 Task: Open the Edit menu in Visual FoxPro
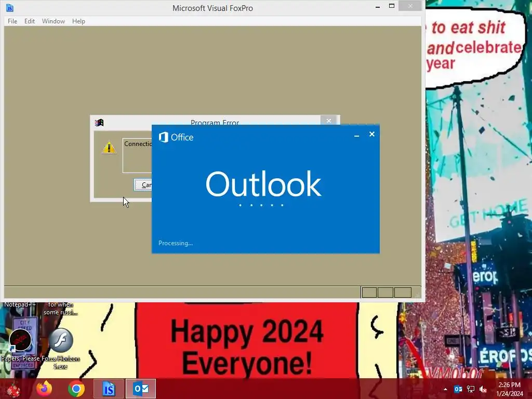(x=30, y=21)
